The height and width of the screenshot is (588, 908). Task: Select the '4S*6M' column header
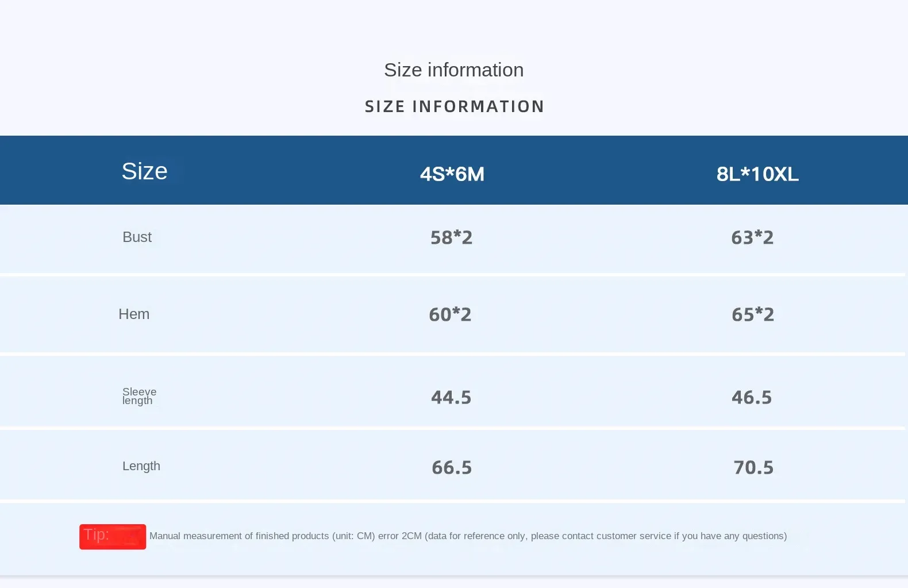(x=452, y=174)
